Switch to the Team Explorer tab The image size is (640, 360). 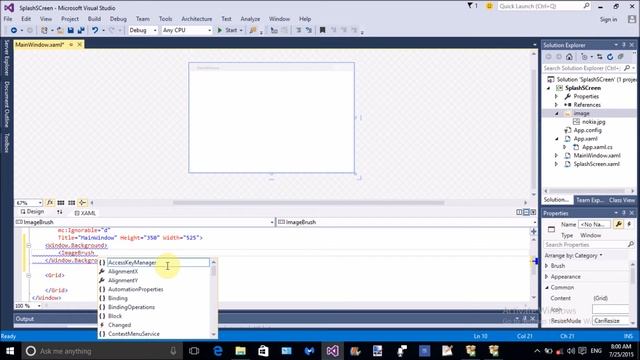click(x=590, y=200)
